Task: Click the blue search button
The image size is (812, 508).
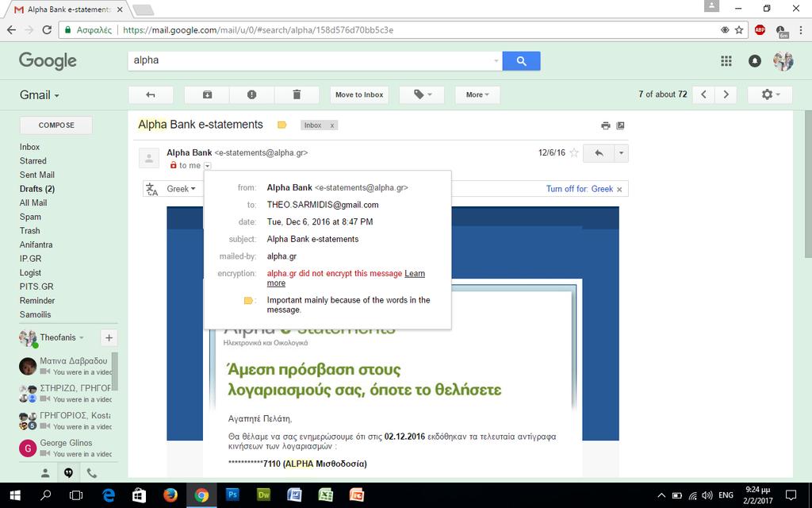Action: point(521,61)
